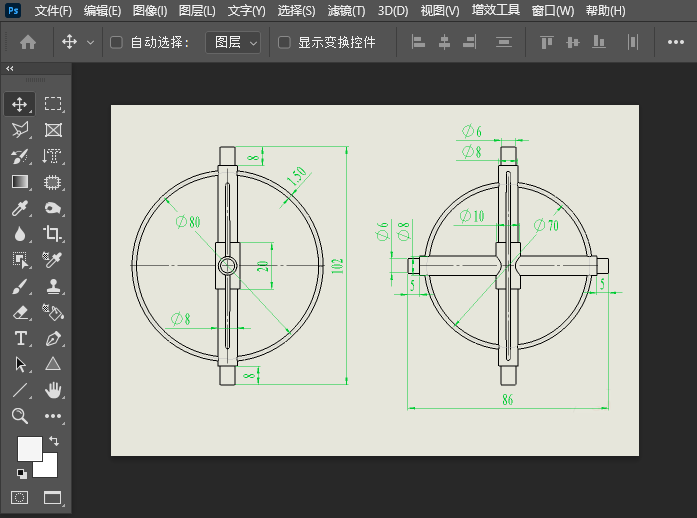Open the 文字(Y) menu
This screenshot has height=518, width=697.
[246, 11]
